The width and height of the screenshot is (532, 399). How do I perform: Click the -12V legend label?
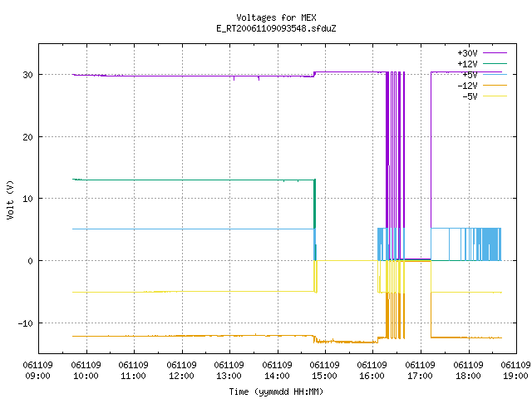click(x=467, y=86)
